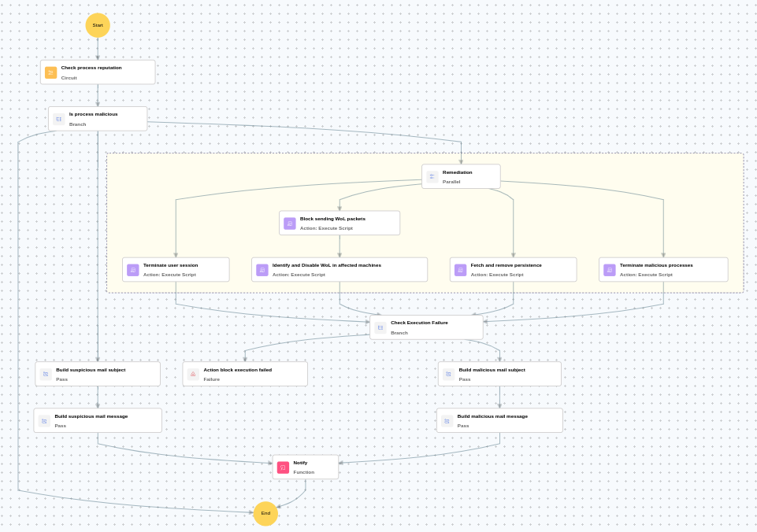Click the yellow Start node
Viewport: 757px width, 532px height.
pyautogui.click(x=98, y=25)
